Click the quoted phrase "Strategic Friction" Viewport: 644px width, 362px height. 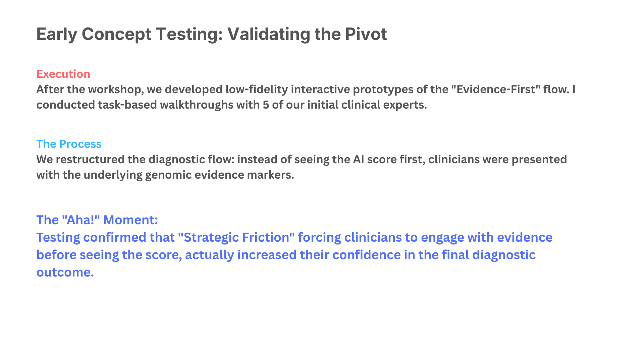(236, 237)
